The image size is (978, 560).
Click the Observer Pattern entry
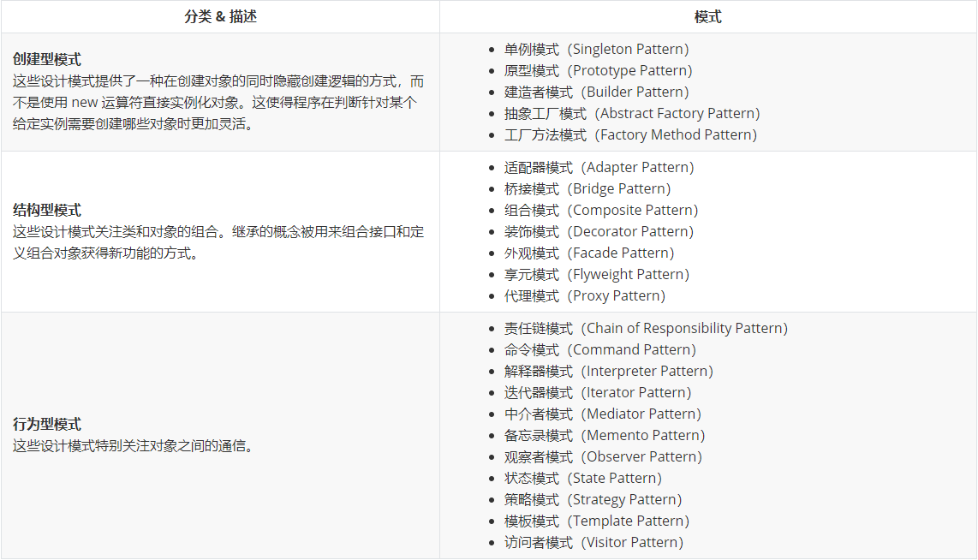(x=603, y=457)
